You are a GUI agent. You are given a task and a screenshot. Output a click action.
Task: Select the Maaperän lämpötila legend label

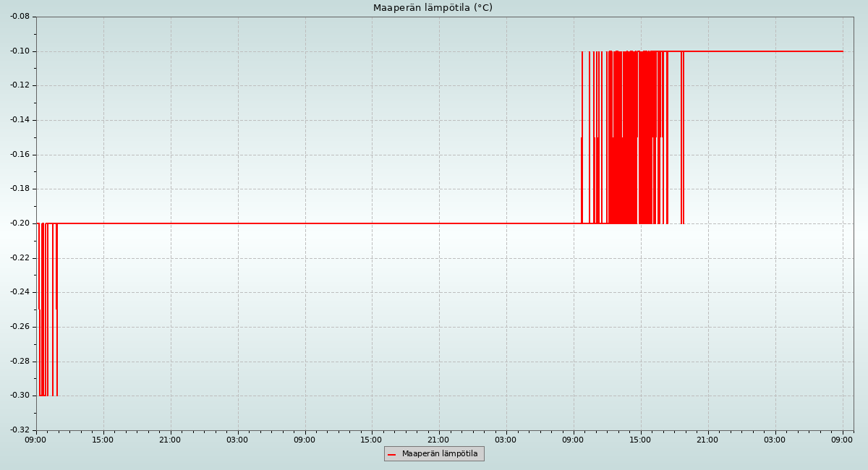coord(440,454)
